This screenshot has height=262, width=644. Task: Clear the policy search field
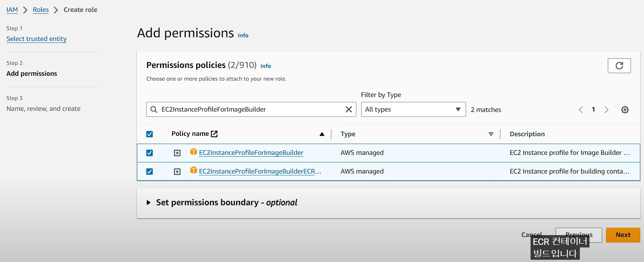click(x=349, y=109)
